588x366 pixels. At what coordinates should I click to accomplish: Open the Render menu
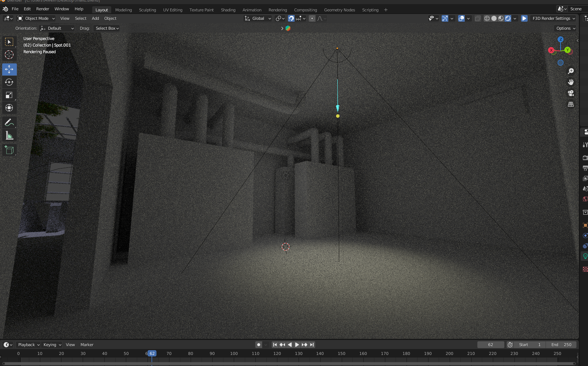click(42, 9)
